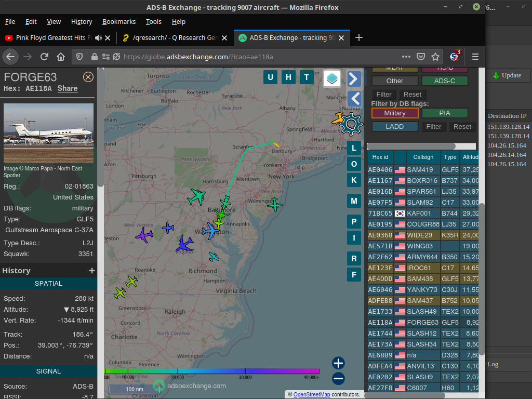This screenshot has height=399, width=532.
Task: Bookmark this page with the star
Action: pyautogui.click(x=435, y=57)
